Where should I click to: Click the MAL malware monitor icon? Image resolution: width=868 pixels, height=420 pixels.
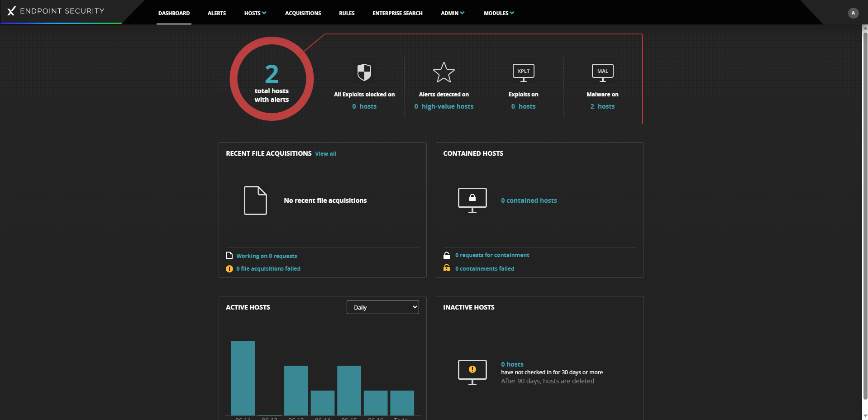point(602,72)
